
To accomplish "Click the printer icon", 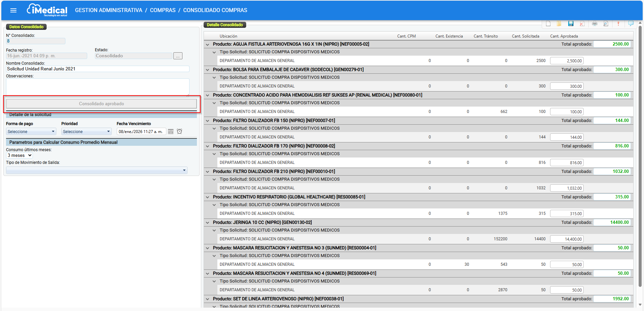I will (595, 24).
